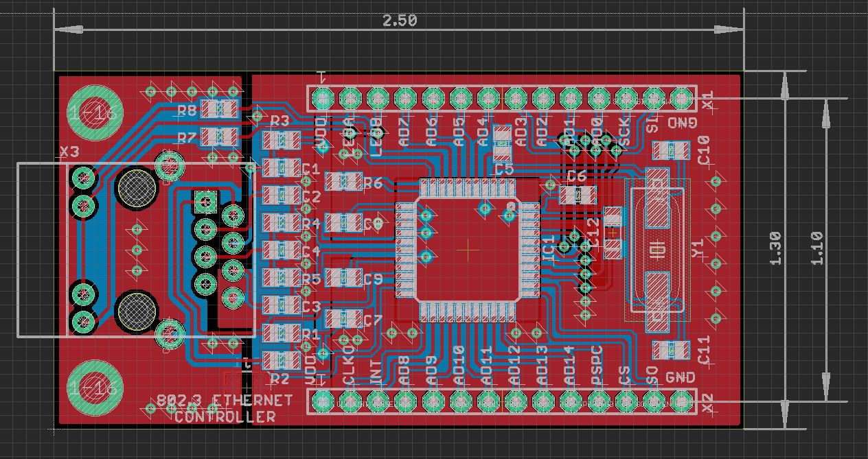The image size is (868, 459).
Task: Select the mirrored LEDA pin label
Action: pyautogui.click(x=349, y=136)
